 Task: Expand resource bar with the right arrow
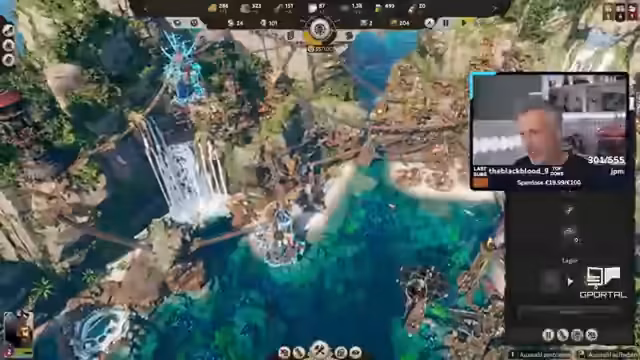coord(495,9)
